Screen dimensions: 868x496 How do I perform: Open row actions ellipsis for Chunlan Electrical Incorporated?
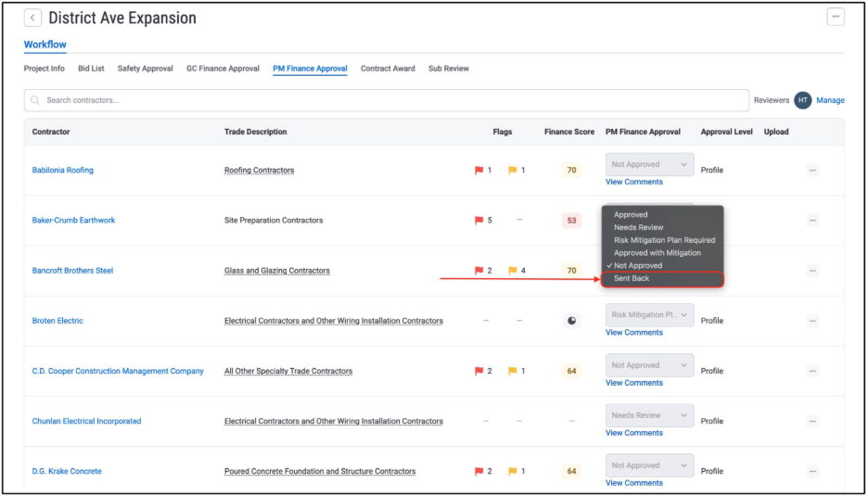(812, 421)
